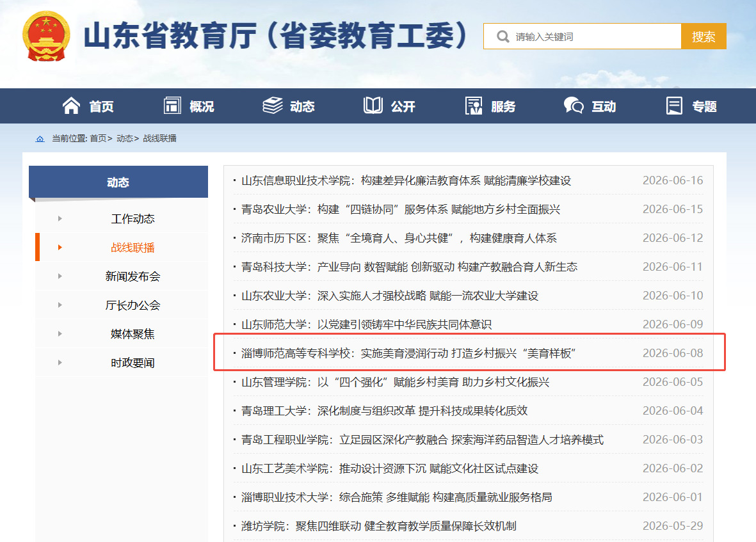
Task: Click the orange arrow next to 战线联播
Action: point(60,248)
